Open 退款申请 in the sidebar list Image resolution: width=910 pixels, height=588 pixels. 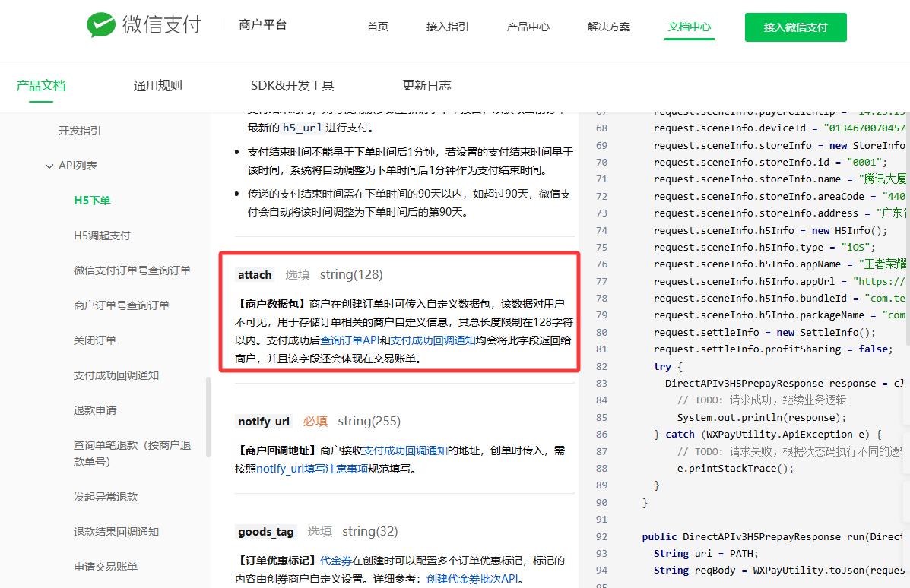pos(95,410)
